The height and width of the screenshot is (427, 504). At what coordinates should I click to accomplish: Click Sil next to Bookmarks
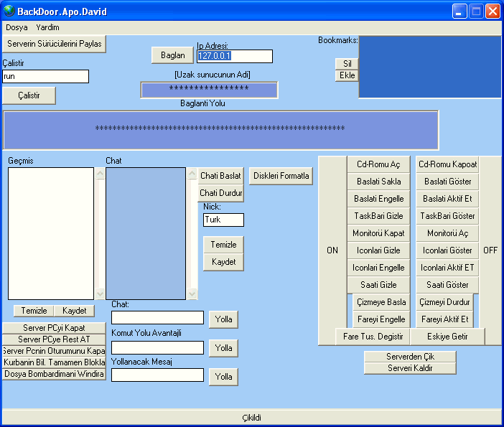pos(346,64)
